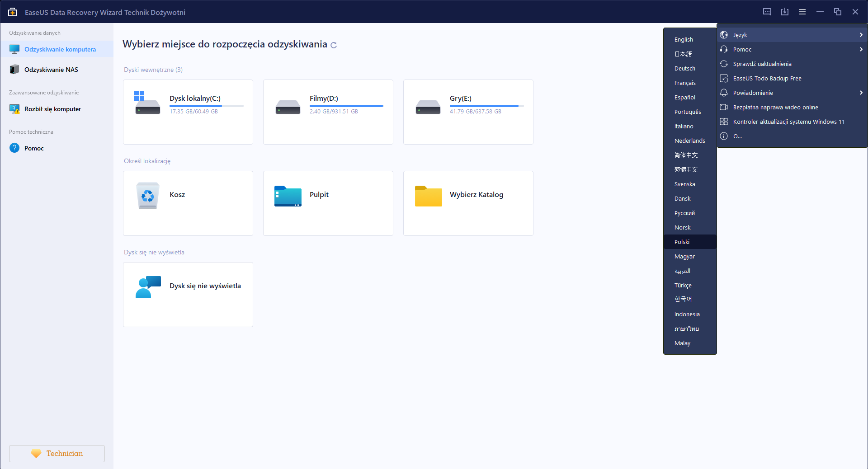Click the globe icon next to Język

pyautogui.click(x=724, y=35)
